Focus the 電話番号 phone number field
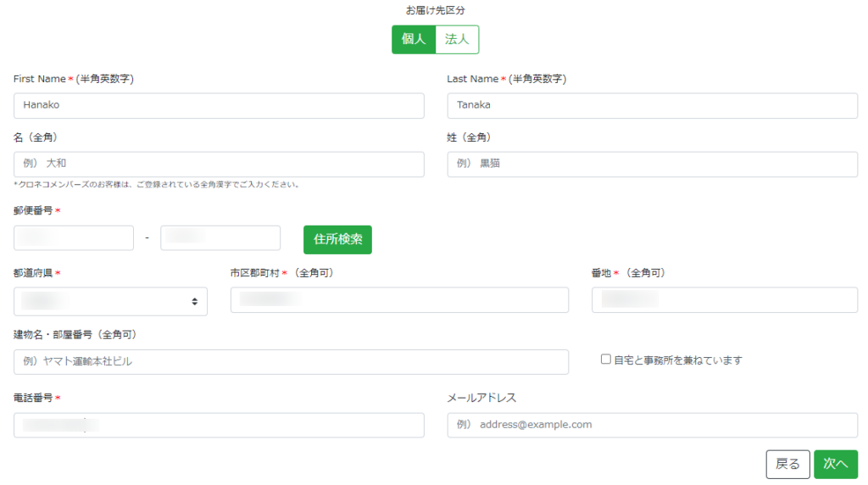 219,425
